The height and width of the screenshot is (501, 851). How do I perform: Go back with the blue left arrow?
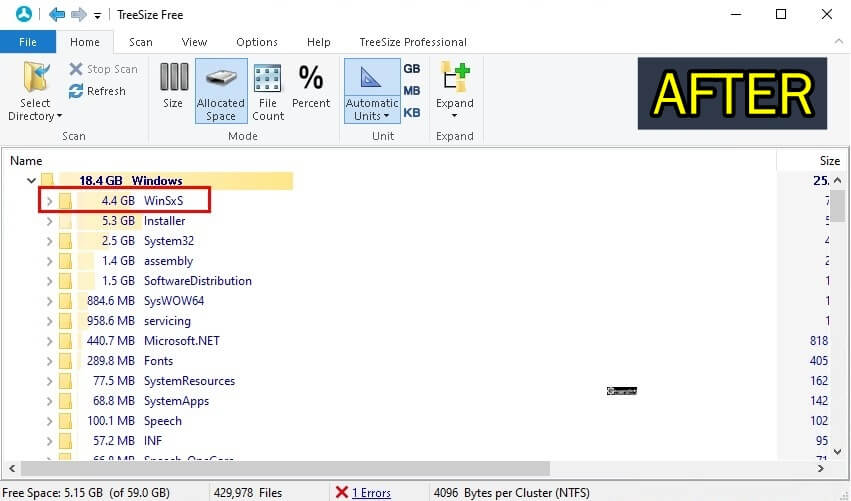(56, 15)
